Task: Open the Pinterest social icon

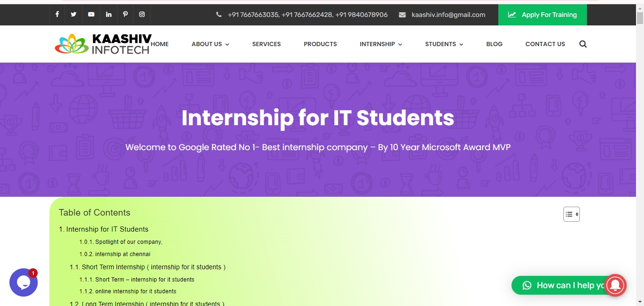Action: [125, 15]
